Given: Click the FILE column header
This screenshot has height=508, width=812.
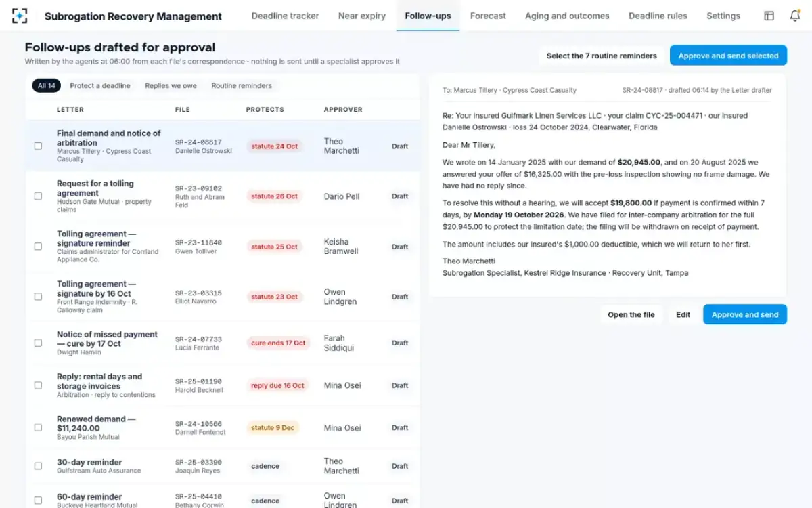Looking at the screenshot, I should pos(183,110).
